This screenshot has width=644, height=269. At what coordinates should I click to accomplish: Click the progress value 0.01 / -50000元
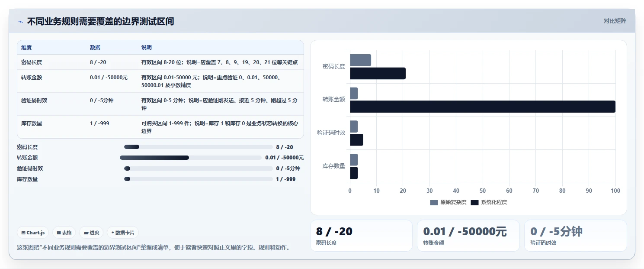285,158
